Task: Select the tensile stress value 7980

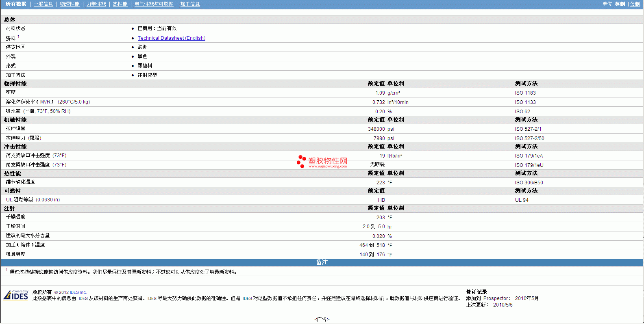Action: (x=379, y=138)
